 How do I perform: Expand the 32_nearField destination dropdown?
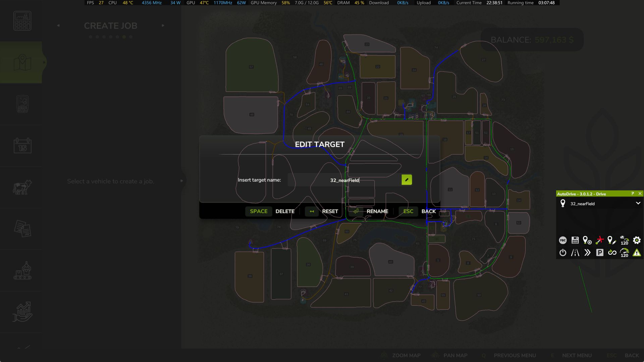(638, 203)
